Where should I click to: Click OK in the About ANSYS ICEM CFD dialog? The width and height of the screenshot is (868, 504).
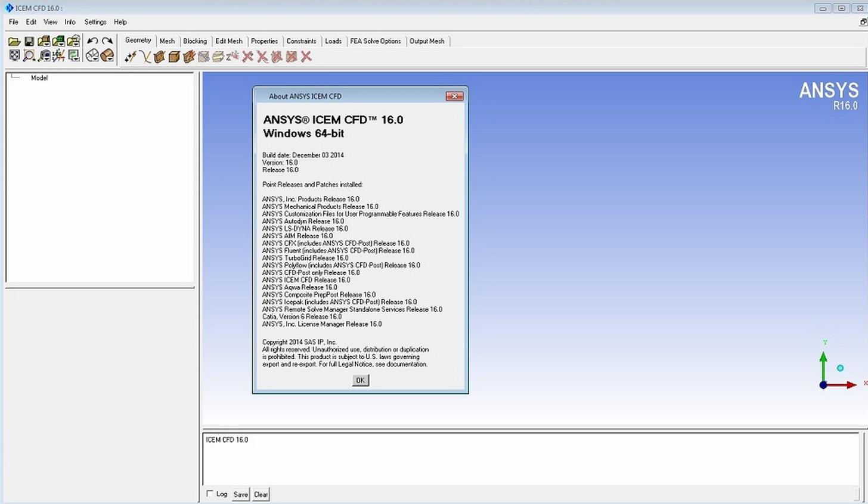360,380
